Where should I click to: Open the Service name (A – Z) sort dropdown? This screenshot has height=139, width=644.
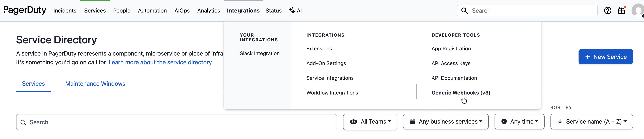(592, 122)
